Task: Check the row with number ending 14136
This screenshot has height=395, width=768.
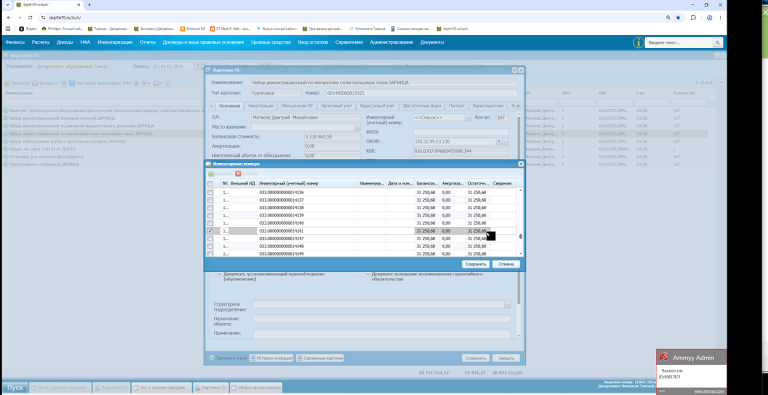Action: pyautogui.click(x=210, y=193)
